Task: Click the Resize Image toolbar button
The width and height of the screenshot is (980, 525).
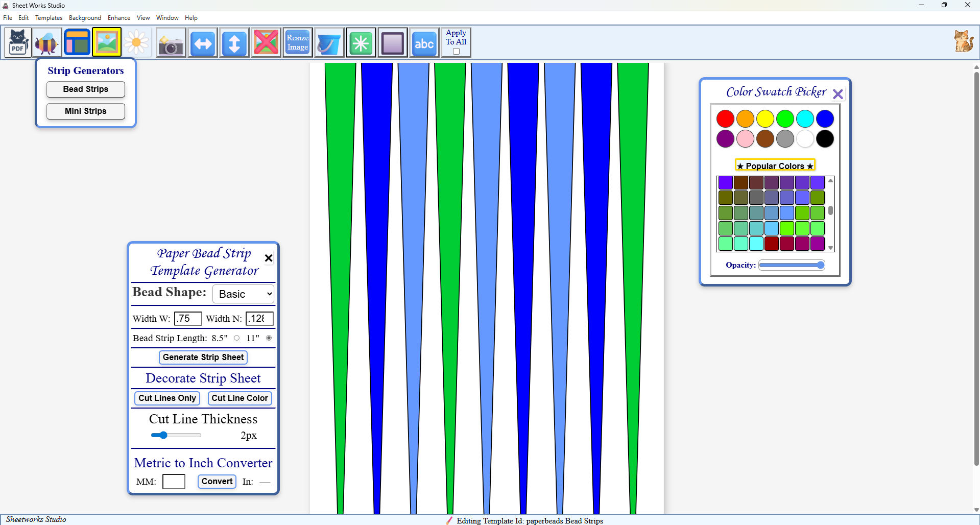Action: (297, 42)
